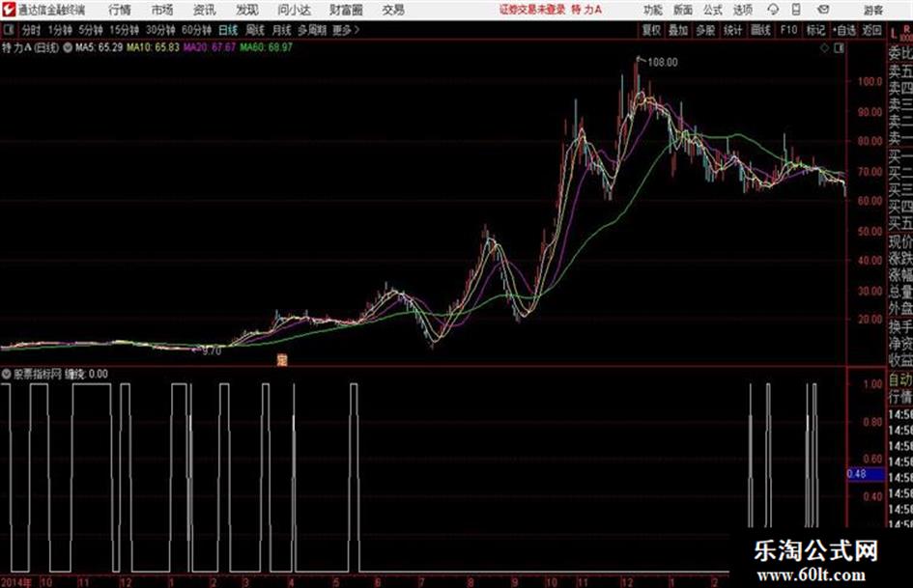Click the 返回 back button

[871, 30]
